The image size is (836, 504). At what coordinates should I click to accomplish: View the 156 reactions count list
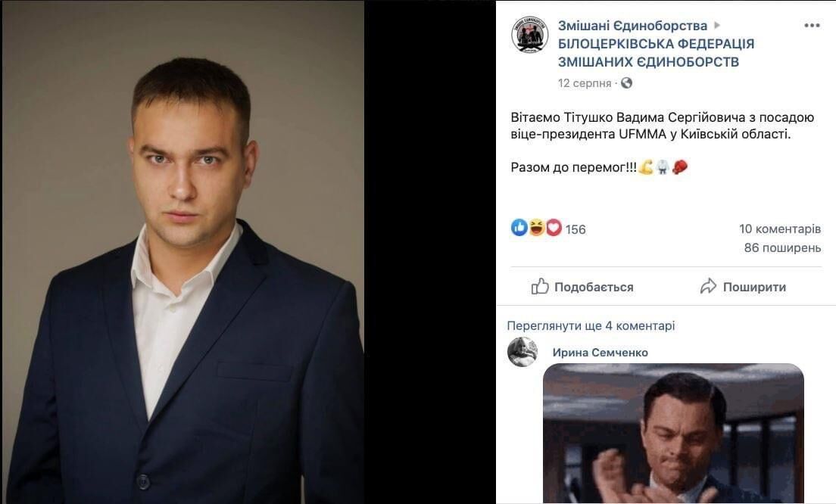pos(576,229)
